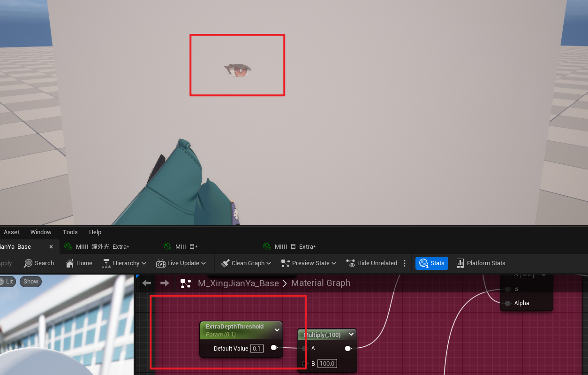Image resolution: width=588 pixels, height=375 pixels.
Task: Collapse the ExtraDepthThreshold node chevron
Action: pyautogui.click(x=277, y=330)
